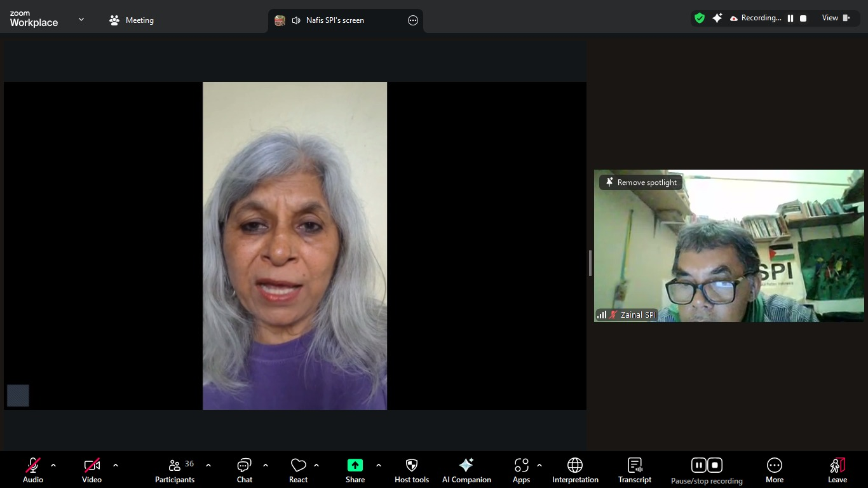
Task: Open the View layout menu
Action: [836, 18]
